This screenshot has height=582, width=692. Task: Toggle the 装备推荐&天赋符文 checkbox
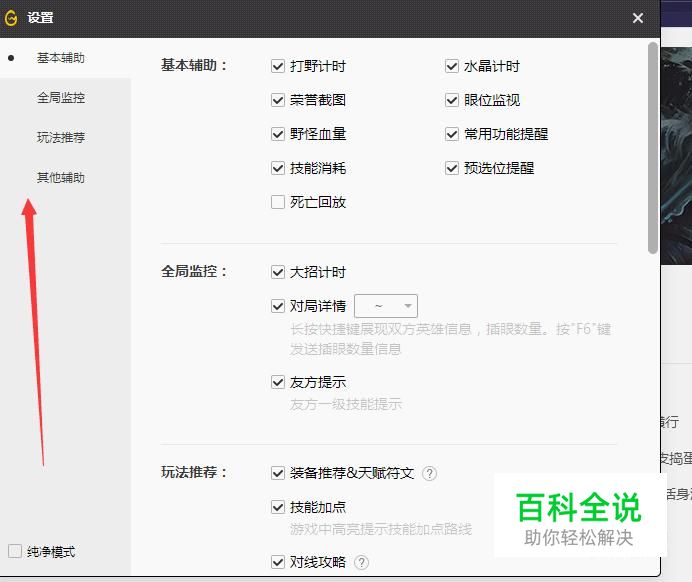pyautogui.click(x=278, y=473)
